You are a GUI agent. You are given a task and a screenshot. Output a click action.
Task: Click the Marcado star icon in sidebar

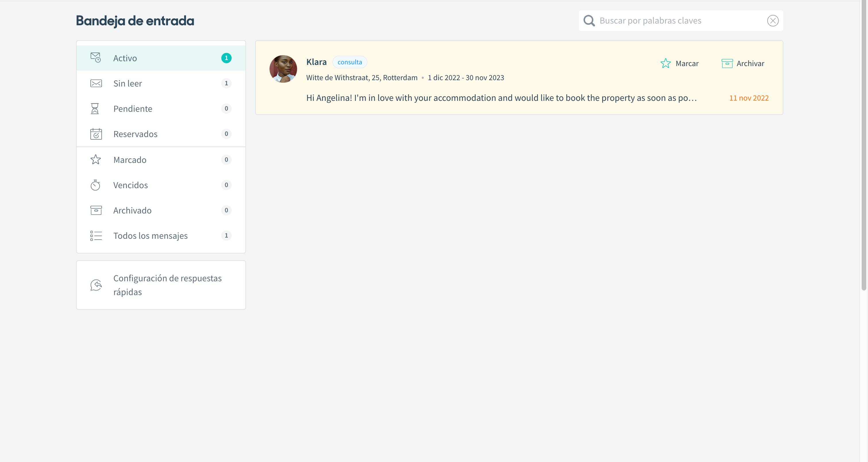pyautogui.click(x=96, y=159)
